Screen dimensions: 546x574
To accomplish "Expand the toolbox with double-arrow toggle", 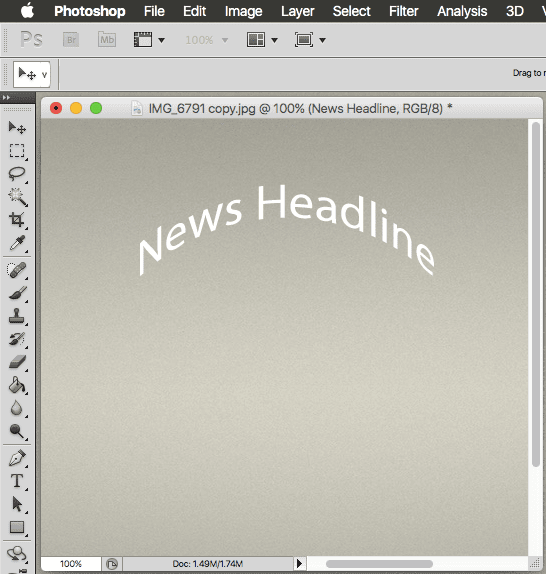I will point(6,98).
